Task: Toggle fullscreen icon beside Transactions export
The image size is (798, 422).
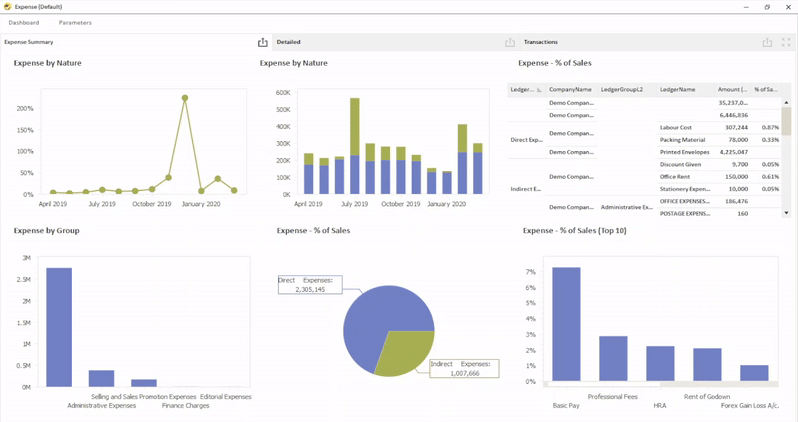Action: [786, 42]
